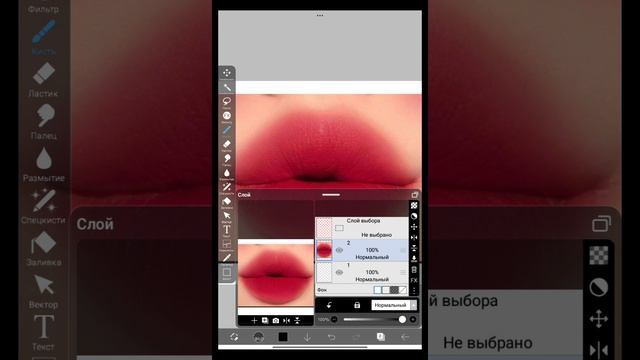Image resolution: width=640 pixels, height=360 pixels.
Task: Import photo with camera icon
Action: coord(276,320)
